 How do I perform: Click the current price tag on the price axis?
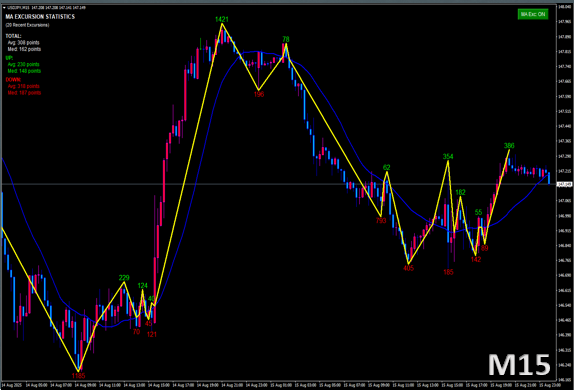[x=564, y=184]
